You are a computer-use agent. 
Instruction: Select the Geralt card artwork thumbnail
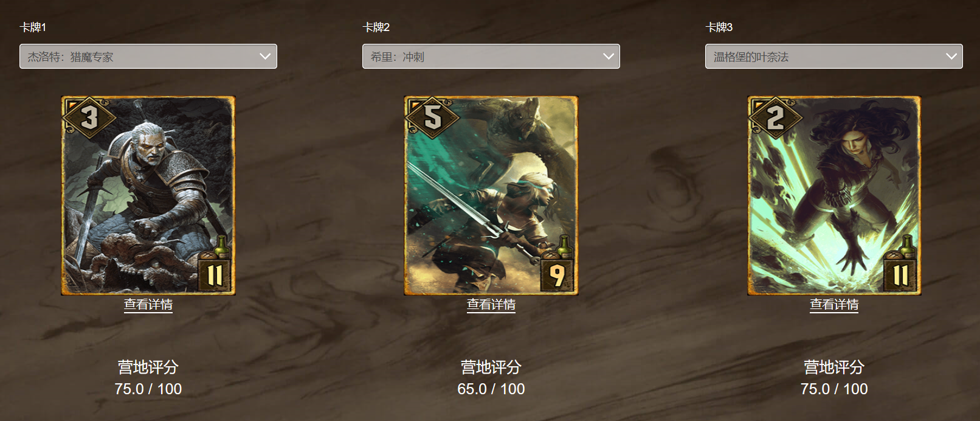pos(148,196)
